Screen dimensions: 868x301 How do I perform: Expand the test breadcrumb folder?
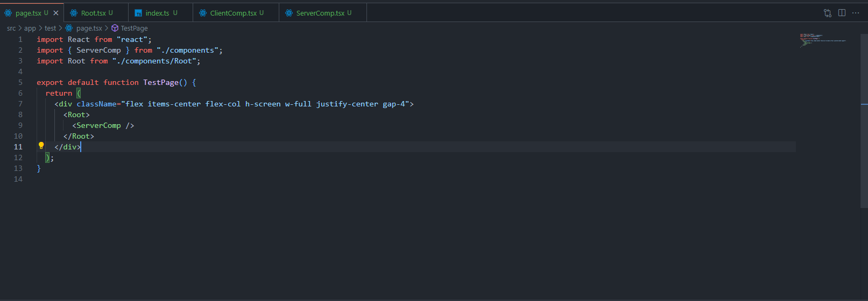[x=50, y=28]
